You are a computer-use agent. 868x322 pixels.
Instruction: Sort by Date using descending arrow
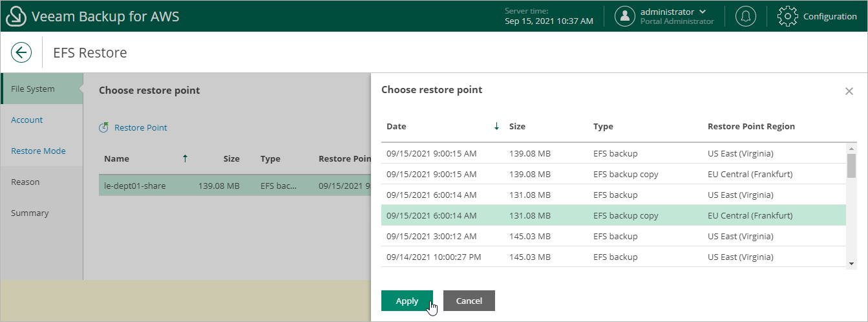click(x=496, y=127)
